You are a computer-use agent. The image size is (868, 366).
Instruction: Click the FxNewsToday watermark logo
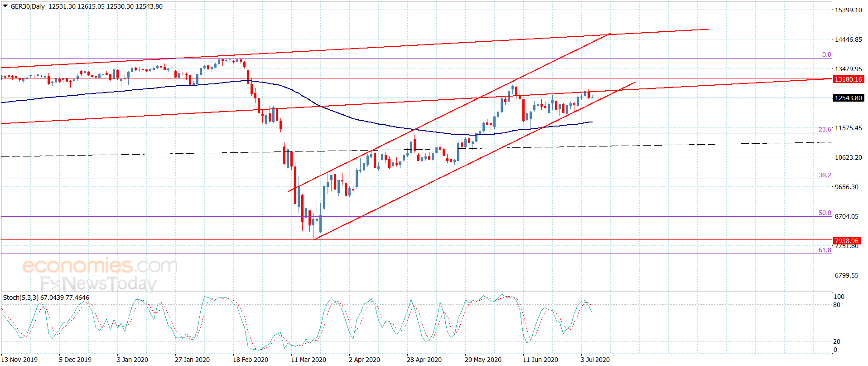click(x=98, y=283)
